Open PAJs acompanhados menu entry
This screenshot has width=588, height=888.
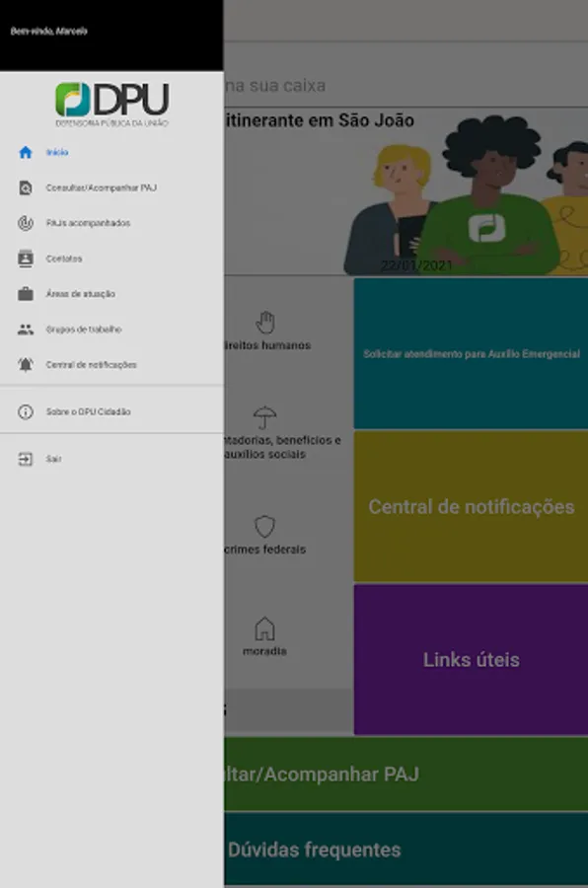(111, 223)
